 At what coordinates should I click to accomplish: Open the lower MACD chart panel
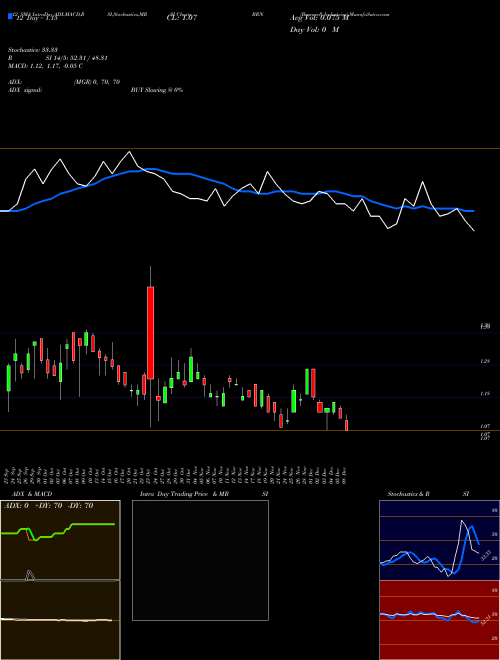(60, 620)
